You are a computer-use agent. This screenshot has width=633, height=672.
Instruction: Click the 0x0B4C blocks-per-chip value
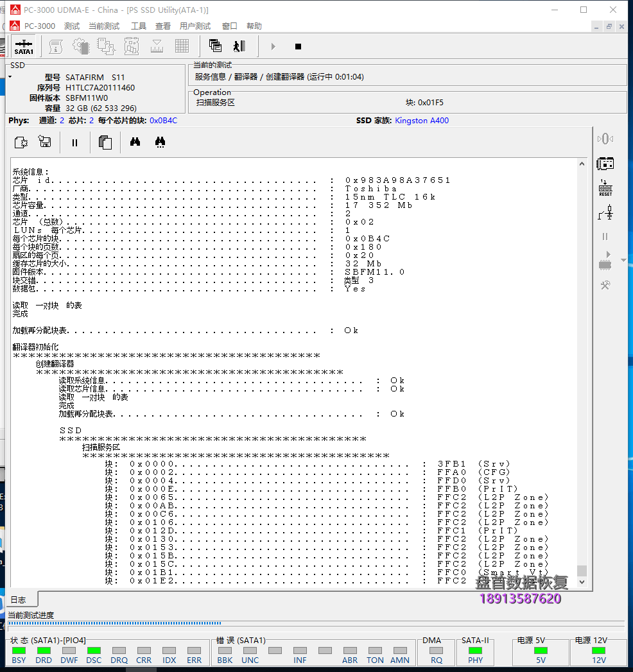coord(163,121)
